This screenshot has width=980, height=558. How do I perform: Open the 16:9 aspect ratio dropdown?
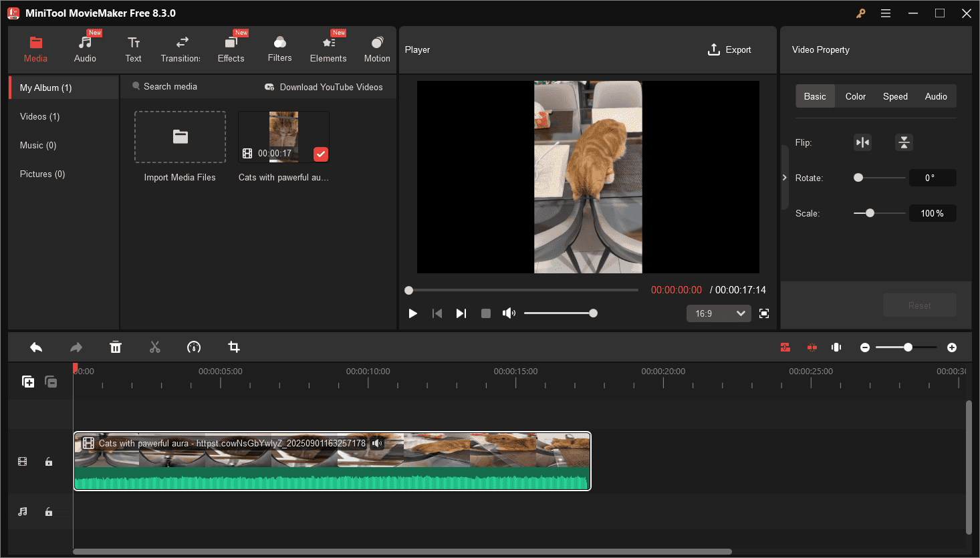[x=719, y=313]
